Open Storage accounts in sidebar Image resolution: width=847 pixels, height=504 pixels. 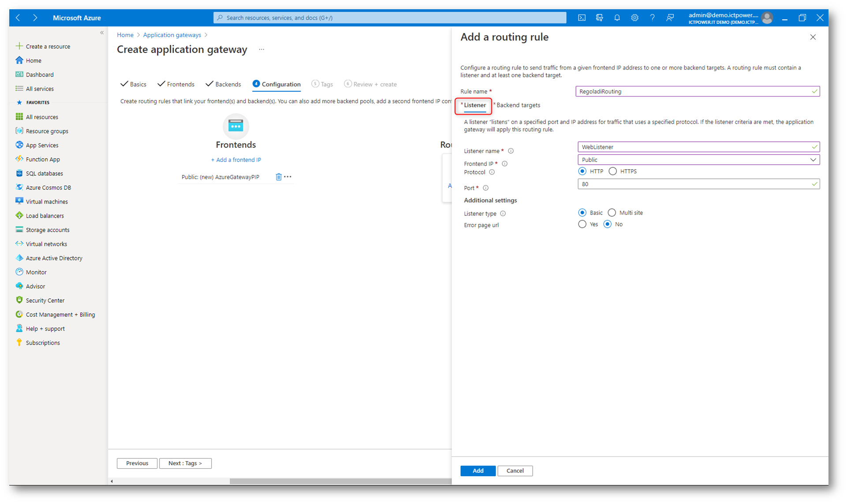(47, 230)
